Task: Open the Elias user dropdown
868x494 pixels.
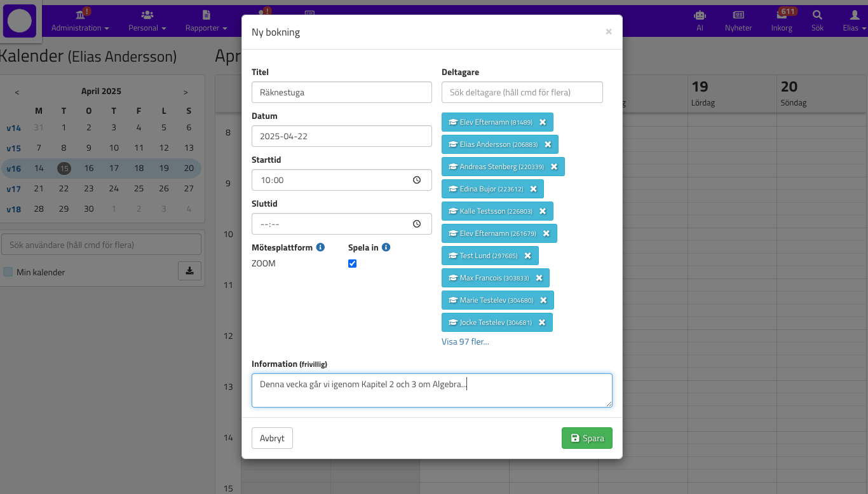Action: tap(854, 20)
